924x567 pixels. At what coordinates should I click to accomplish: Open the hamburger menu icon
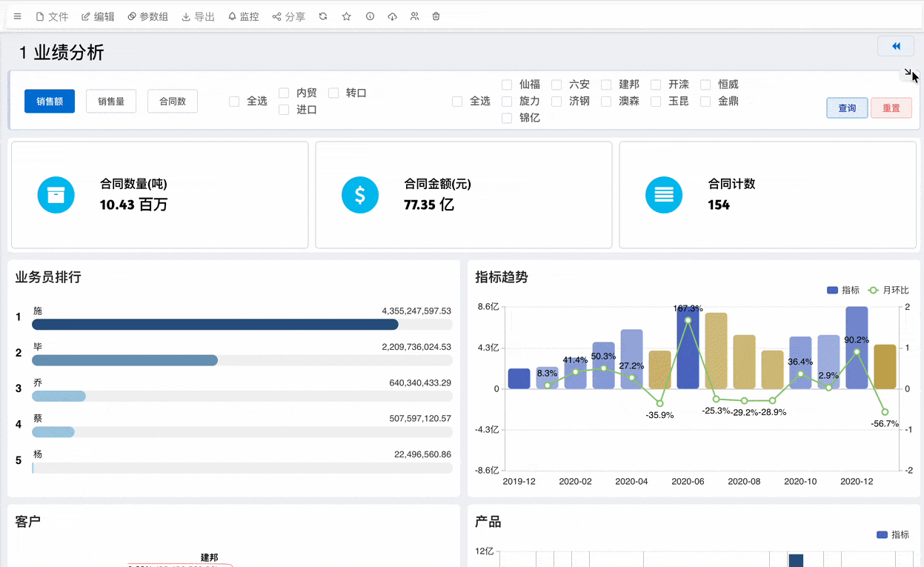18,16
